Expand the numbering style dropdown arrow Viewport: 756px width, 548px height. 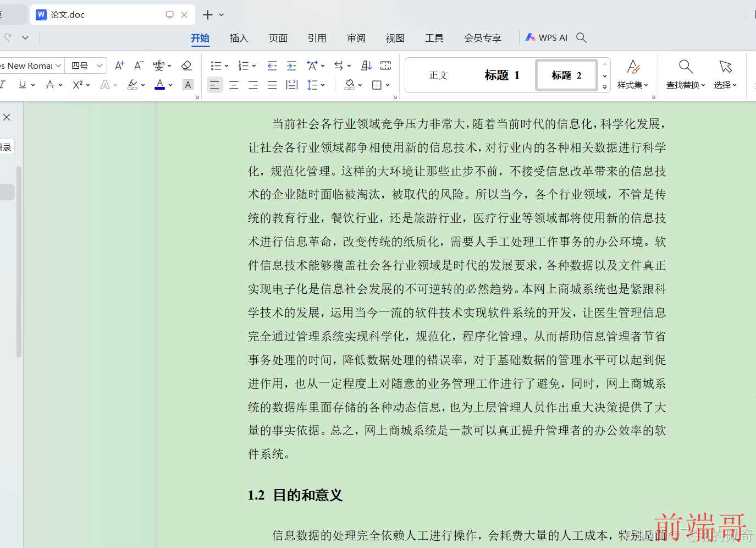click(254, 66)
